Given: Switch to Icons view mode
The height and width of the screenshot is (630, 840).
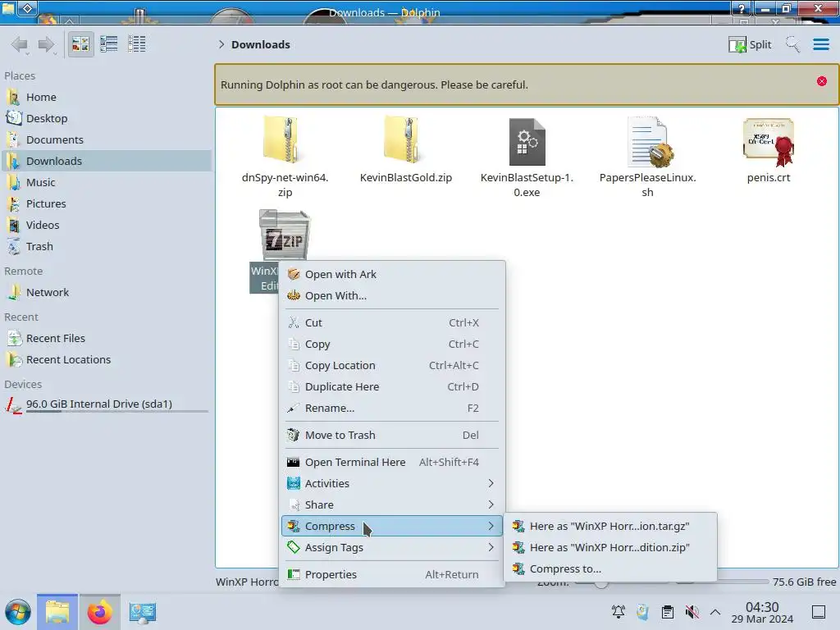Looking at the screenshot, I should pos(80,44).
